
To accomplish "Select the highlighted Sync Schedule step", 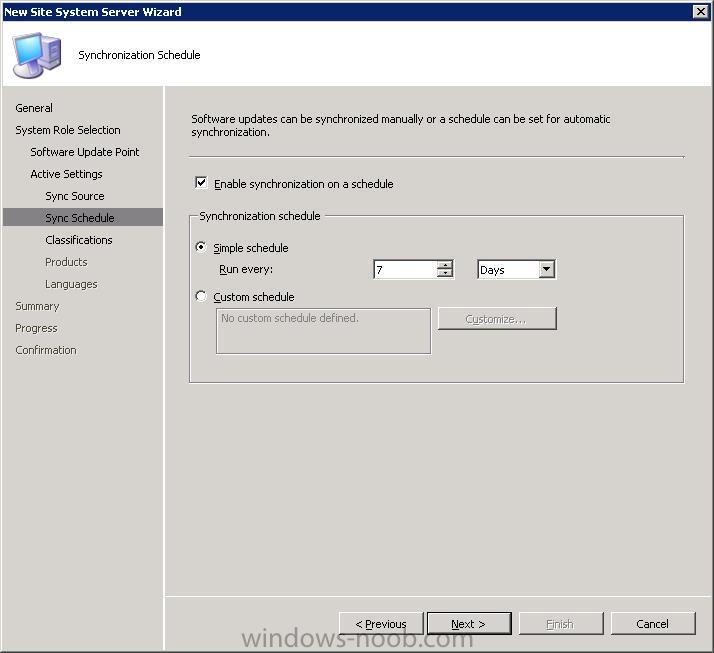I will 82,218.
